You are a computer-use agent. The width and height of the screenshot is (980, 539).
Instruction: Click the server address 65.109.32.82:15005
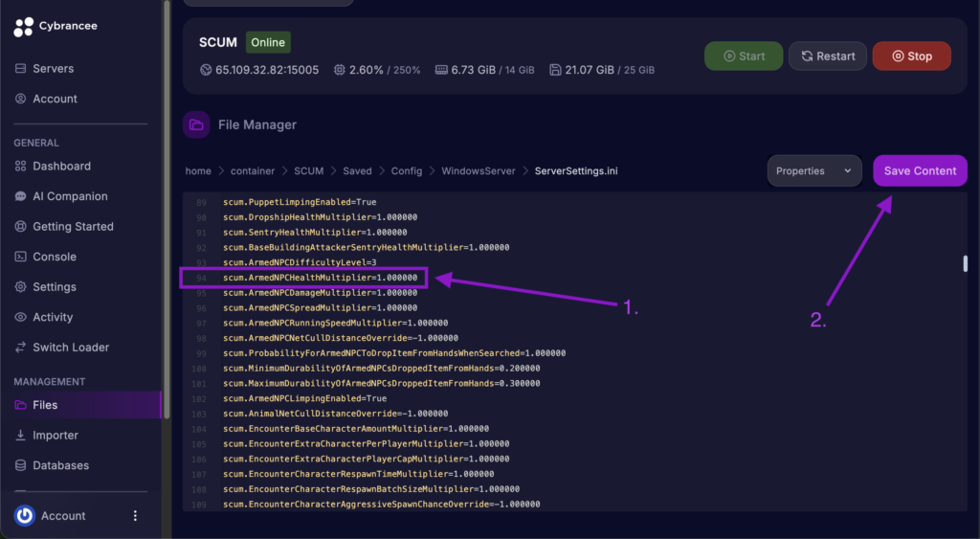(267, 70)
